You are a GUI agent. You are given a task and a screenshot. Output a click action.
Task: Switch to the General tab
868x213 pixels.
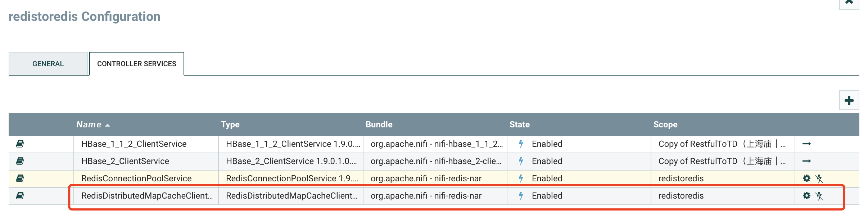click(48, 64)
